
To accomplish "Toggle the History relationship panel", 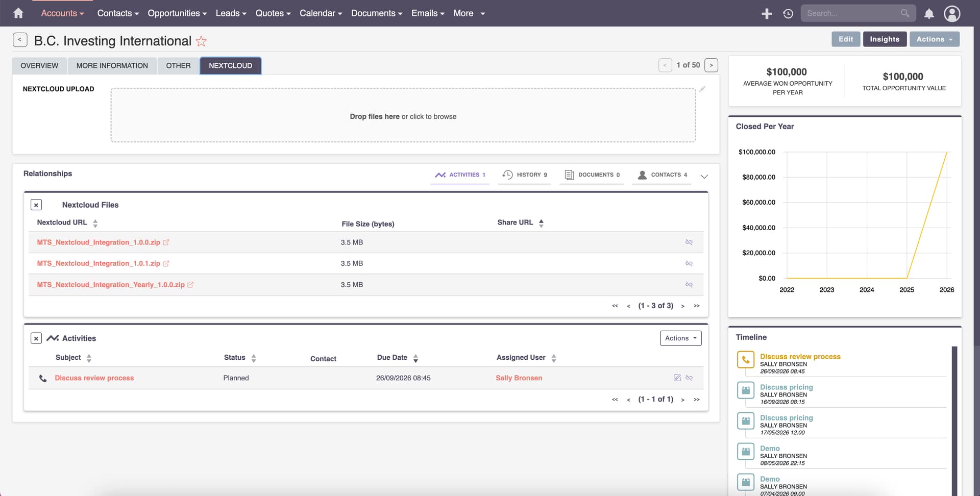I will (x=524, y=175).
